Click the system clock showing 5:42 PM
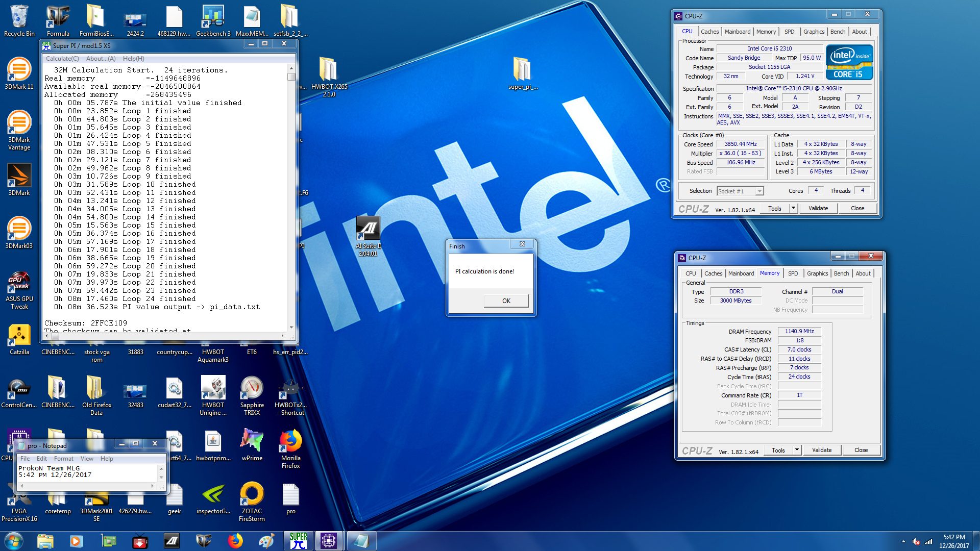Viewport: 980px width, 551px height. click(x=953, y=537)
